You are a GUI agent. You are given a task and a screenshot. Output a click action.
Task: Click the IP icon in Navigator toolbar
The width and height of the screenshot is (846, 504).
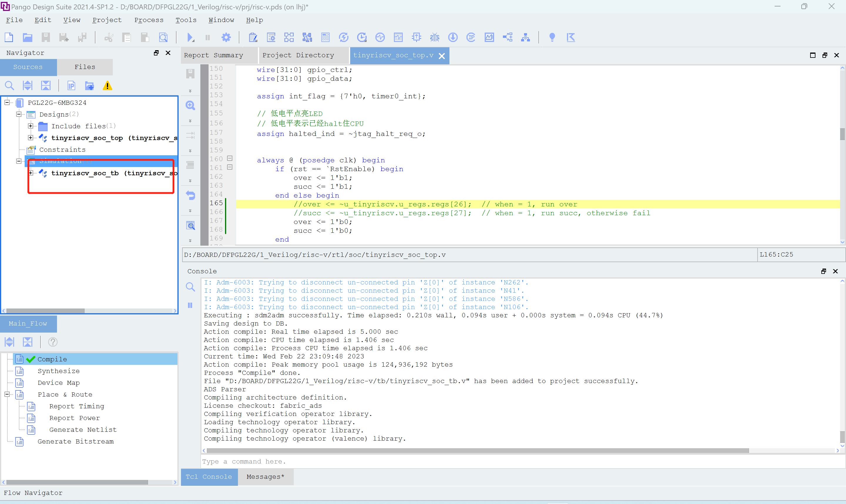coord(71,86)
